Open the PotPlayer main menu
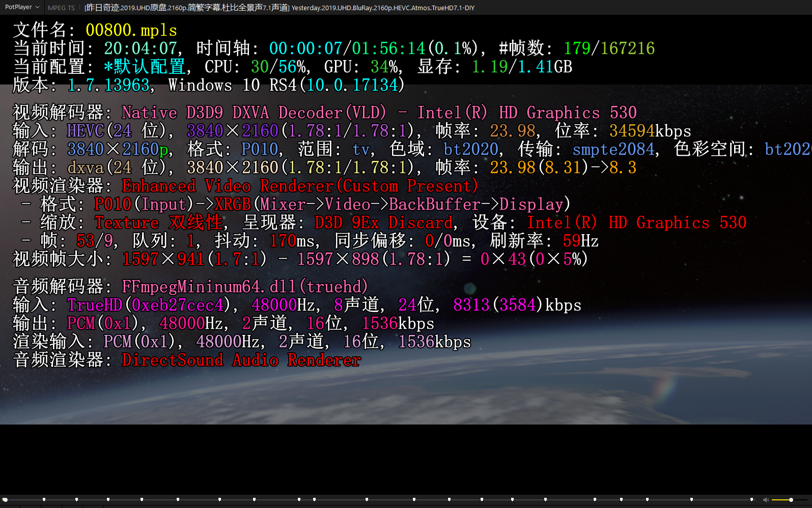 click(18, 7)
